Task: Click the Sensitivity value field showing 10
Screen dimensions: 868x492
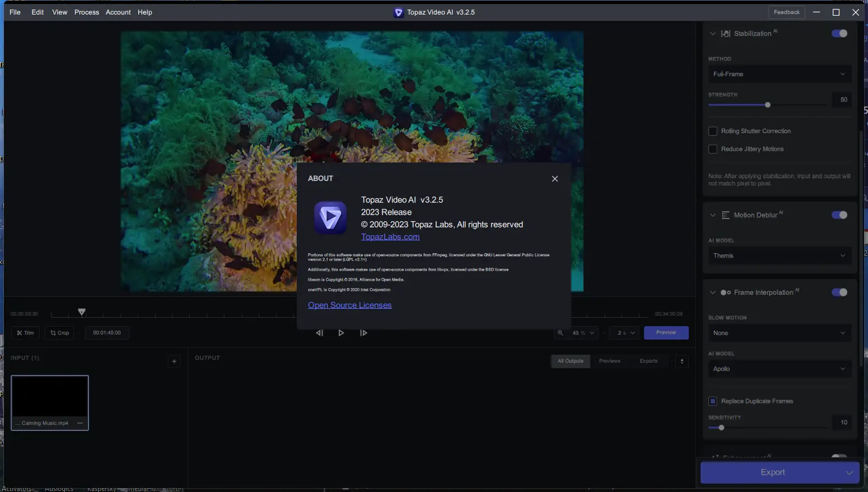Action: pos(842,423)
